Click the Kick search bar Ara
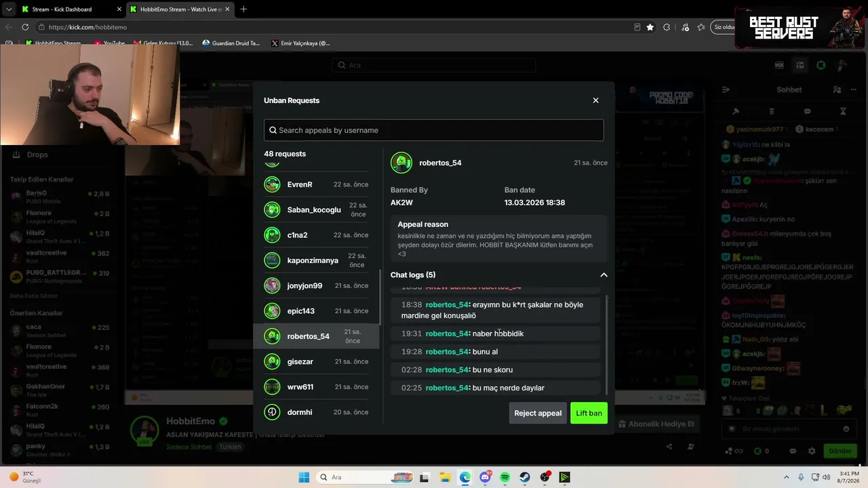The height and width of the screenshot is (488, 868). pyautogui.click(x=434, y=65)
